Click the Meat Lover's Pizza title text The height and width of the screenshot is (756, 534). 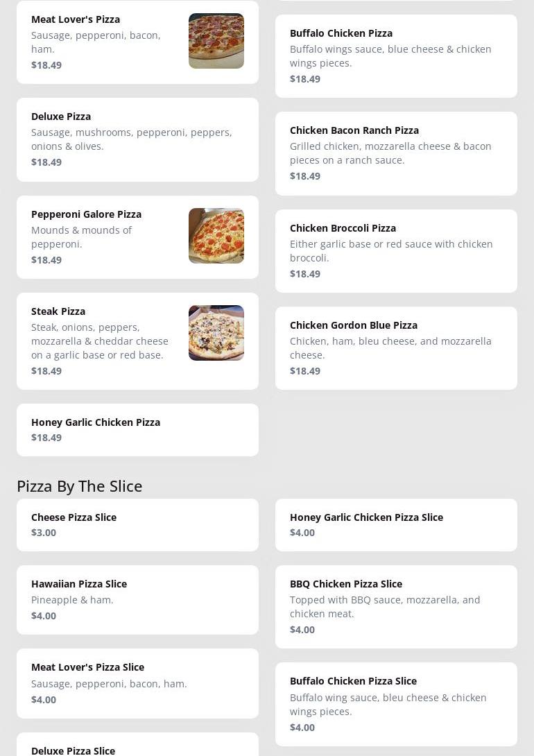click(76, 19)
